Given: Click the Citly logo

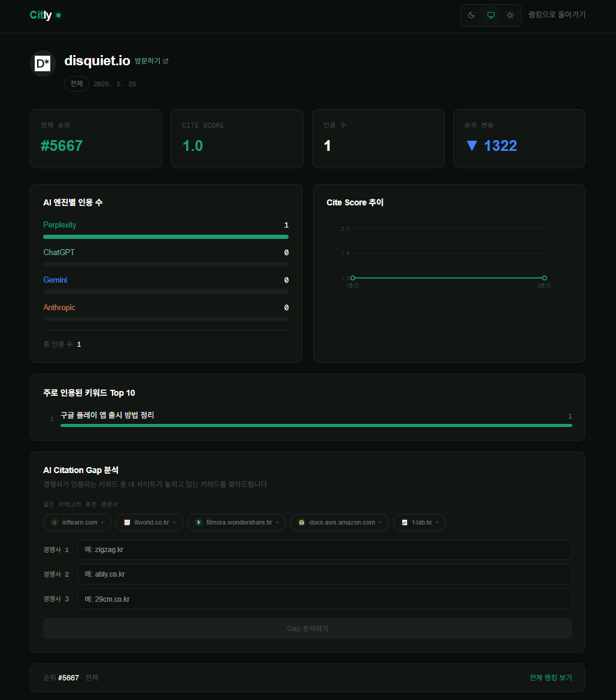Looking at the screenshot, I should [x=41, y=15].
